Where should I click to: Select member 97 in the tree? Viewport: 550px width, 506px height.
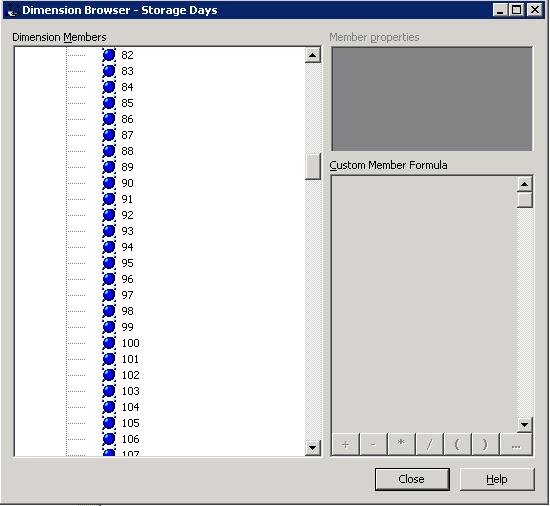[127, 295]
